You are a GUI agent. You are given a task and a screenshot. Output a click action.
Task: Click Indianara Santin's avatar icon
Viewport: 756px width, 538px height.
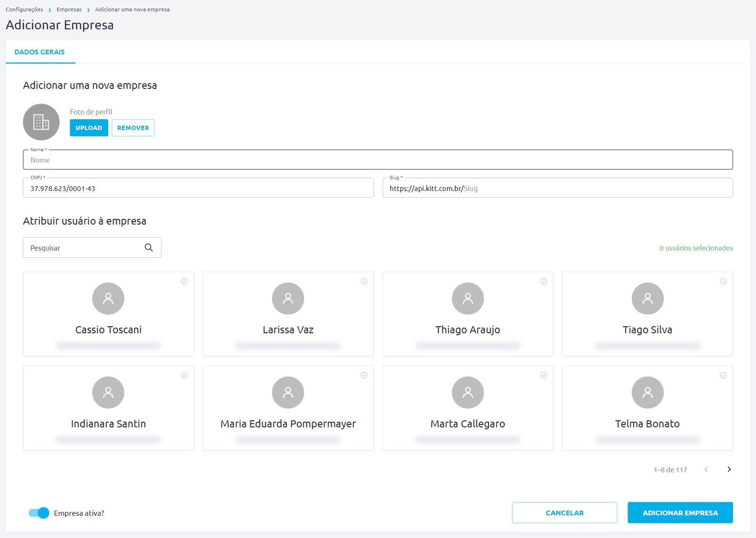tap(108, 392)
